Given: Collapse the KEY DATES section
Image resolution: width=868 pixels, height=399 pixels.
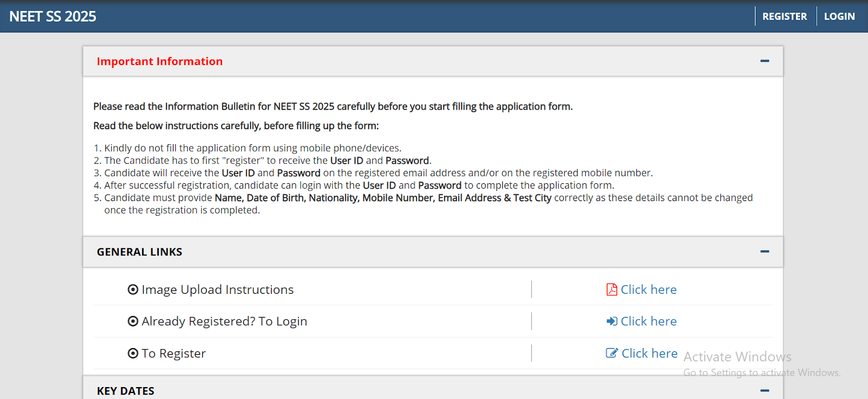Looking at the screenshot, I should click(765, 390).
